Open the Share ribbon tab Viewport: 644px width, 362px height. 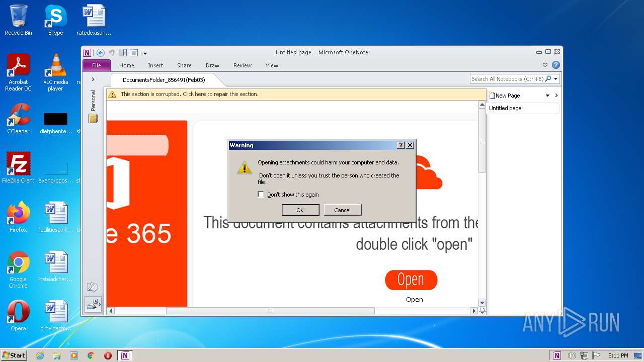point(184,65)
